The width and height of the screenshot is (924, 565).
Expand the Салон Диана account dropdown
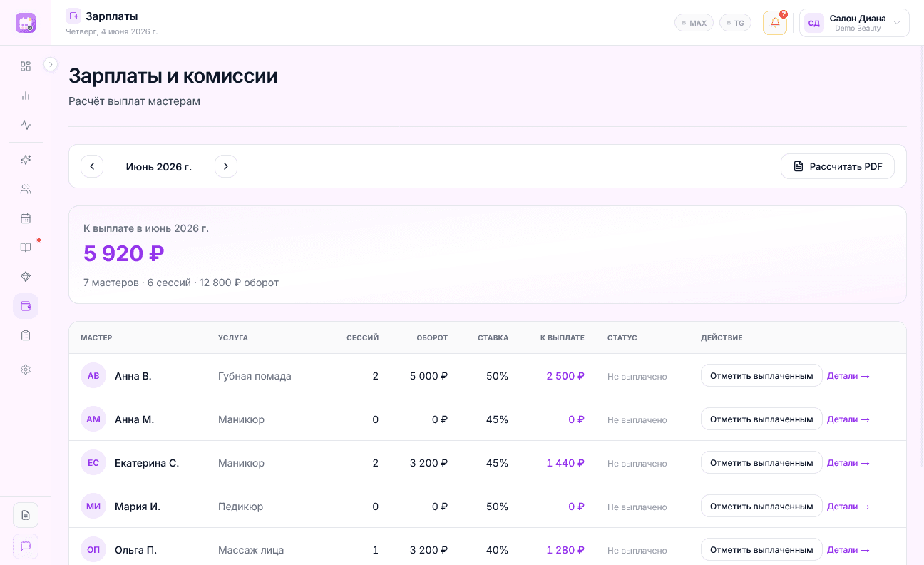pos(854,23)
